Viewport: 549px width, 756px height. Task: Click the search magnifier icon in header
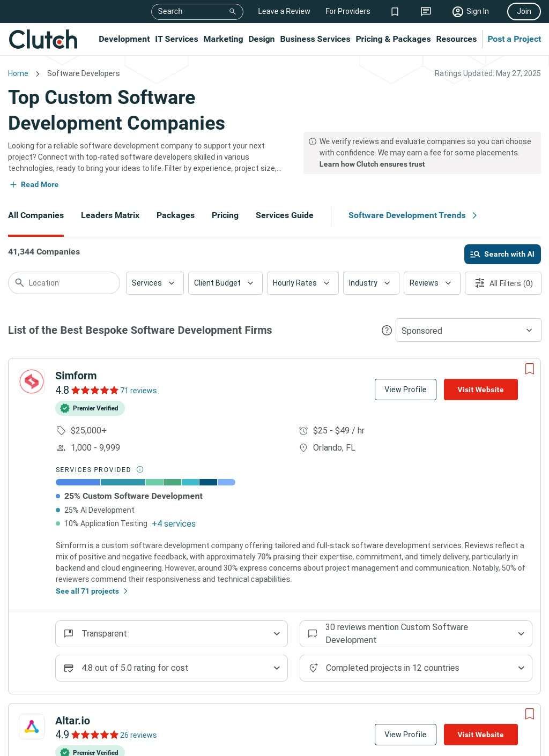[233, 11]
